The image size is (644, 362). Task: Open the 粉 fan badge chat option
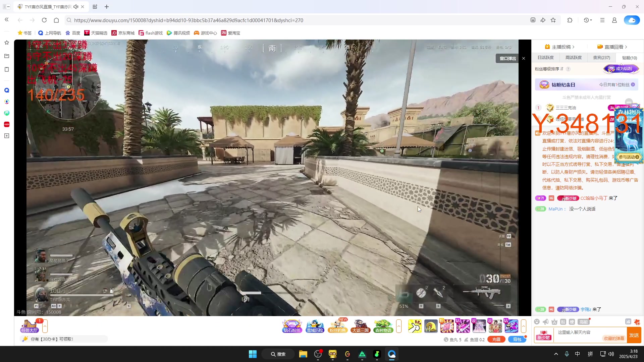click(x=563, y=322)
